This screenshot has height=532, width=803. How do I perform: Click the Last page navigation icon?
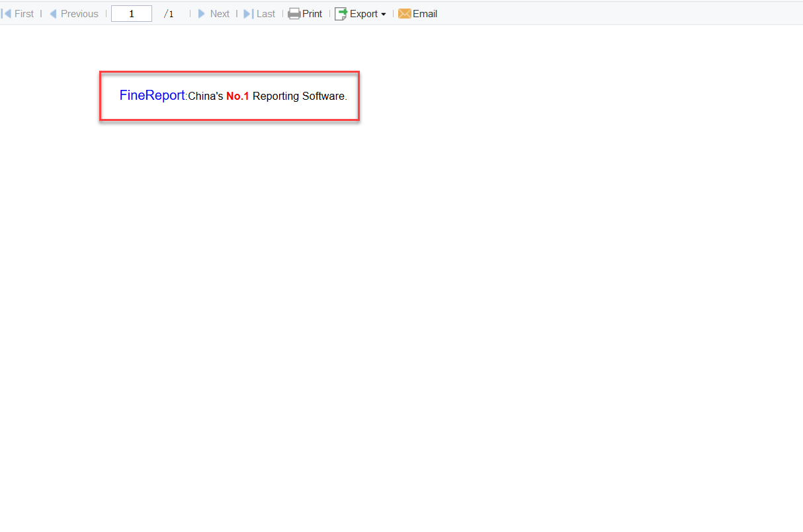click(249, 13)
